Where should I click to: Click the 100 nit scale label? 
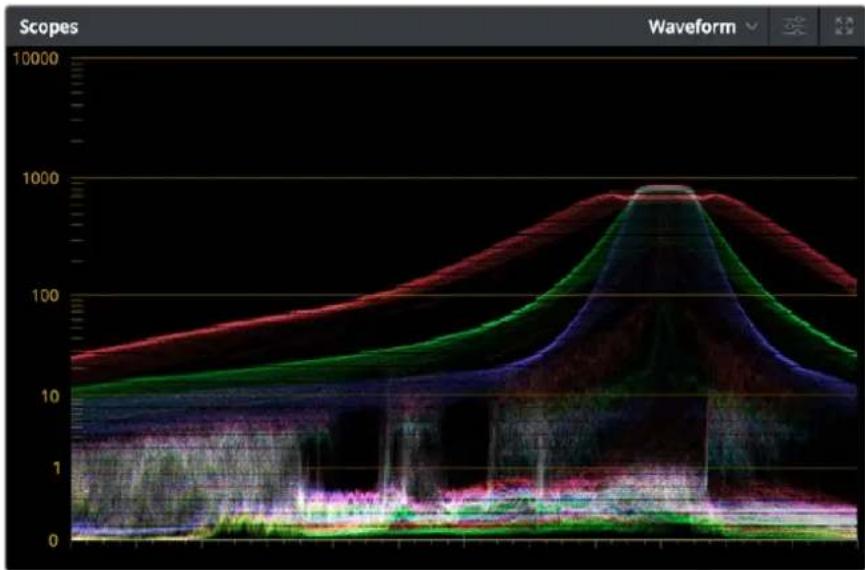pos(46,296)
